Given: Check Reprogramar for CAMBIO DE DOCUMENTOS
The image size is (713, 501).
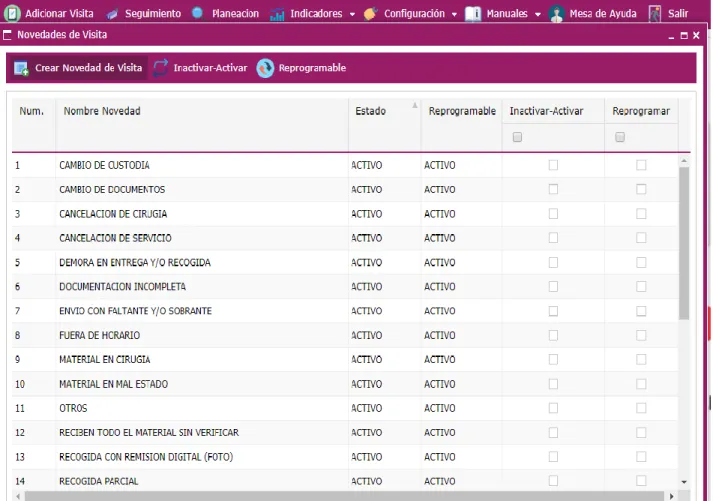Looking at the screenshot, I should tap(641, 189).
